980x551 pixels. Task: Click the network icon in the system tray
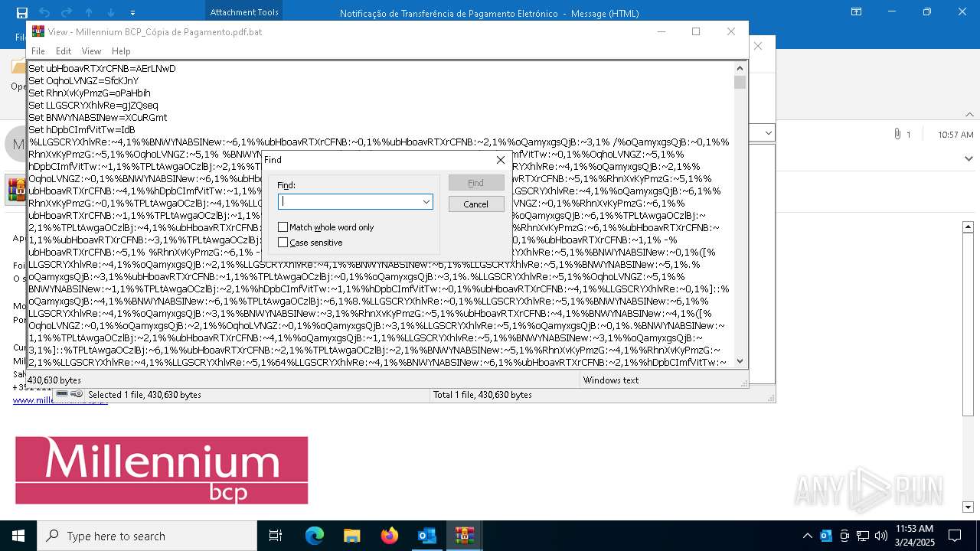pos(863,536)
